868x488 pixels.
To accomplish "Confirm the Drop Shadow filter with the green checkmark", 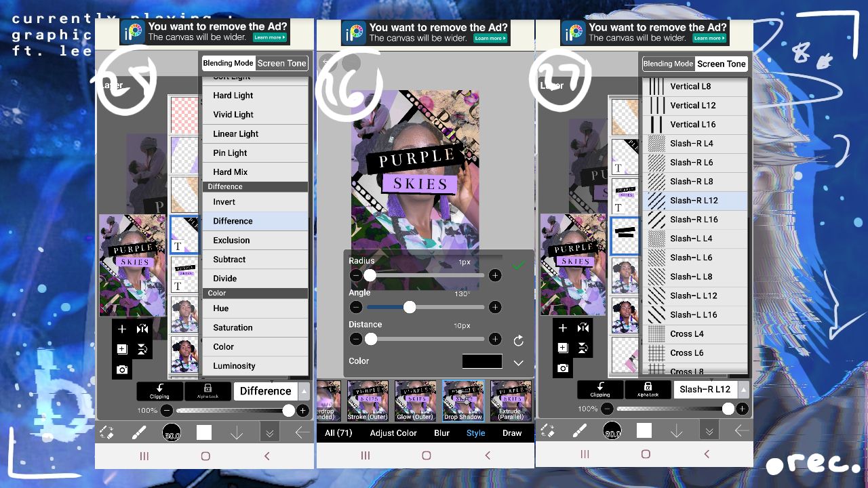I will (519, 266).
